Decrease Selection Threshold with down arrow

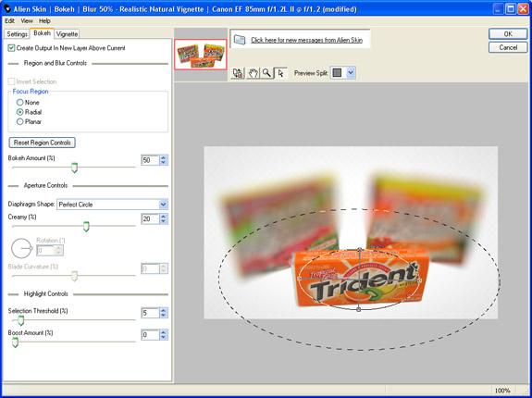click(164, 316)
